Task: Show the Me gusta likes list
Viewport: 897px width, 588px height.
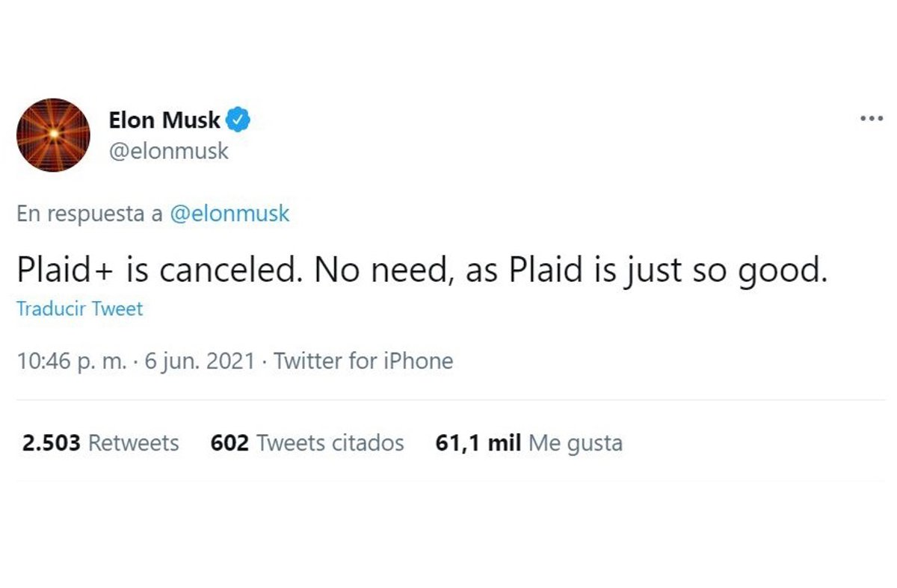Action: [x=576, y=443]
